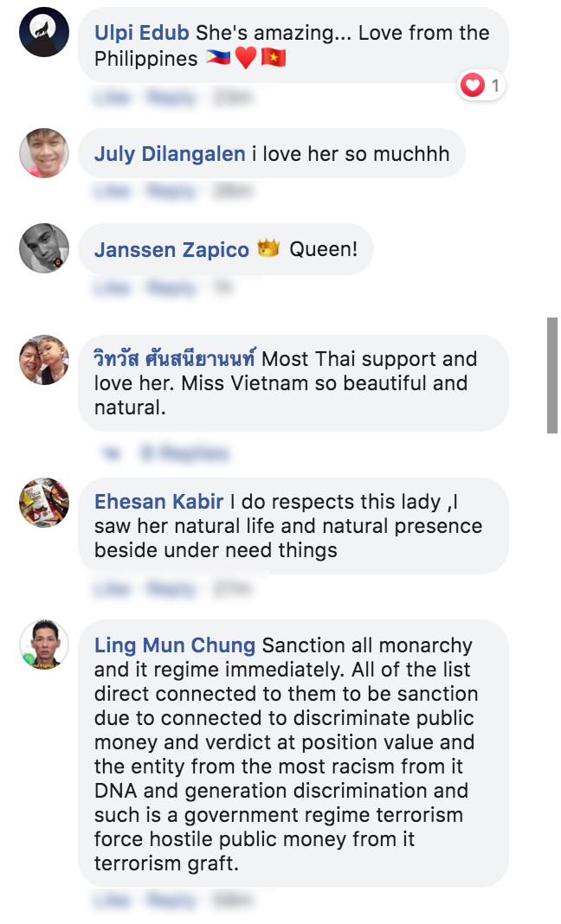Screen dimensions: 561x924
Task: Open the Ulpi Edub profile name link
Action: tap(141, 34)
